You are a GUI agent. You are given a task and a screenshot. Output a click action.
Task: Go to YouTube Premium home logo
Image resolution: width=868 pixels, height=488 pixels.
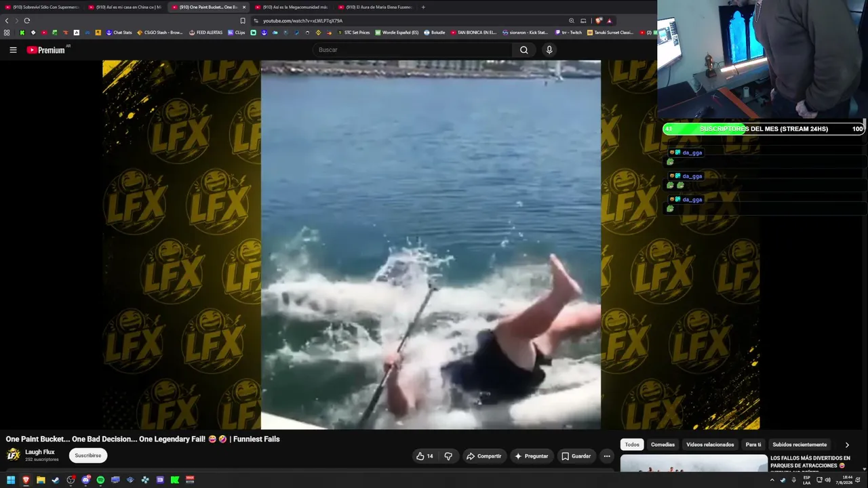click(46, 49)
